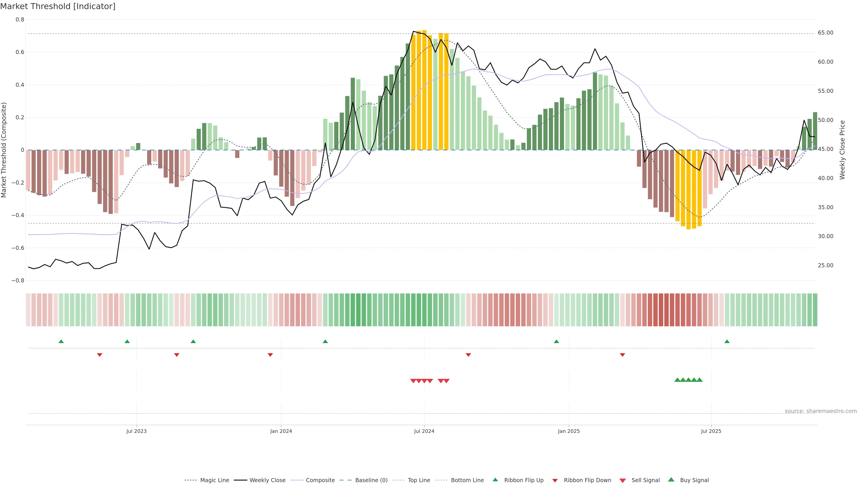Click the Market Threshold [Indicator] title
The image size is (868, 488).
(x=58, y=6)
